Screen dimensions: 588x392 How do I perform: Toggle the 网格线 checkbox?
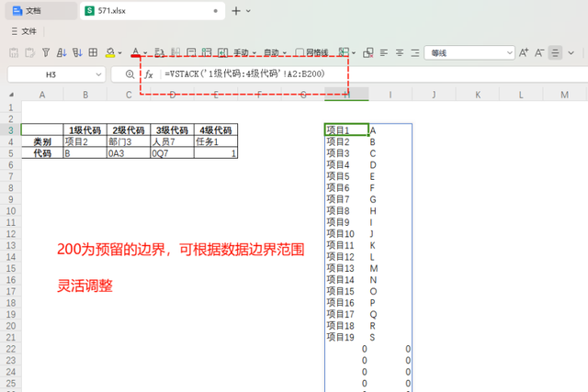pyautogui.click(x=300, y=52)
